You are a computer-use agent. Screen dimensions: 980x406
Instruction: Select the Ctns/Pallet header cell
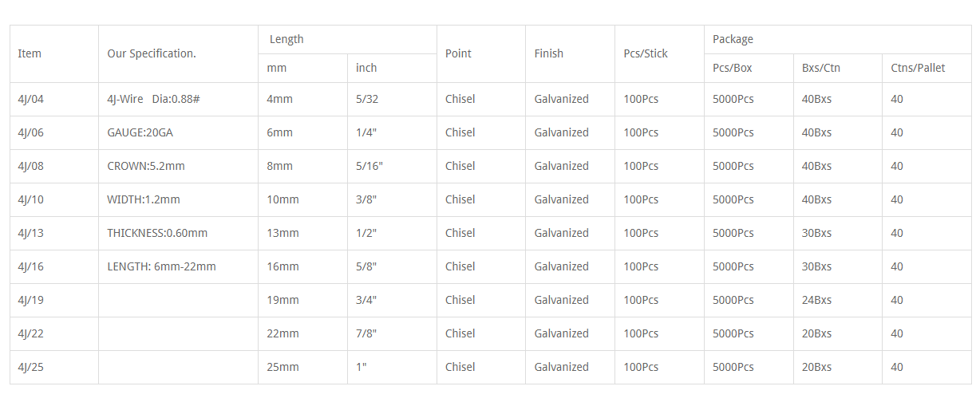click(x=927, y=68)
